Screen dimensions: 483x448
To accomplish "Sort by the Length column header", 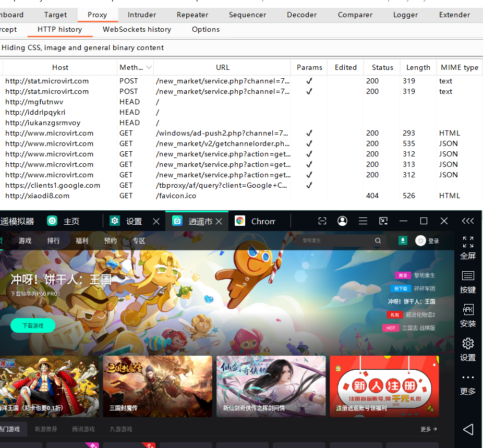I will pos(418,67).
